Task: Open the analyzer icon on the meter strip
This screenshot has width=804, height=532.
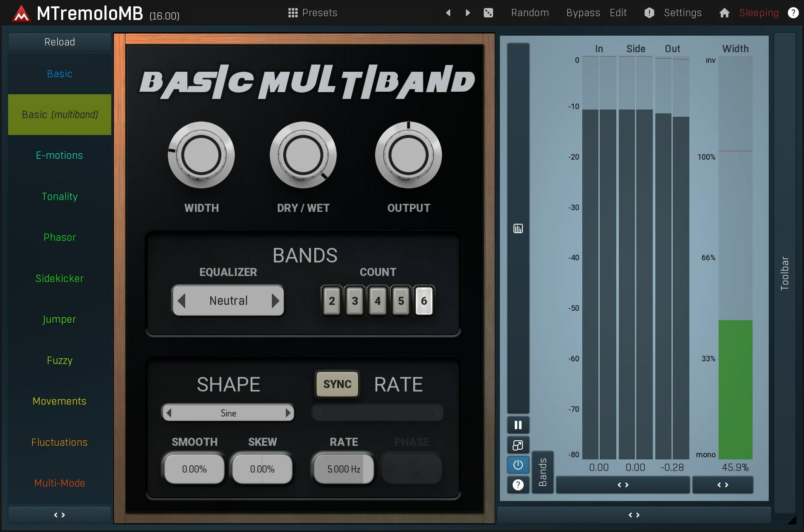Action: click(518, 228)
